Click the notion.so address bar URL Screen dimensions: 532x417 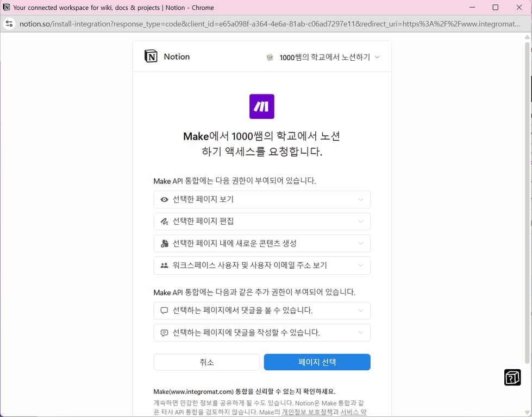270,24
